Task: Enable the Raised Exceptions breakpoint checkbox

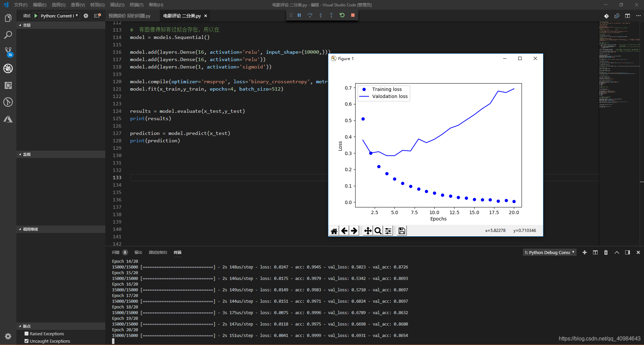Action: (x=26, y=334)
